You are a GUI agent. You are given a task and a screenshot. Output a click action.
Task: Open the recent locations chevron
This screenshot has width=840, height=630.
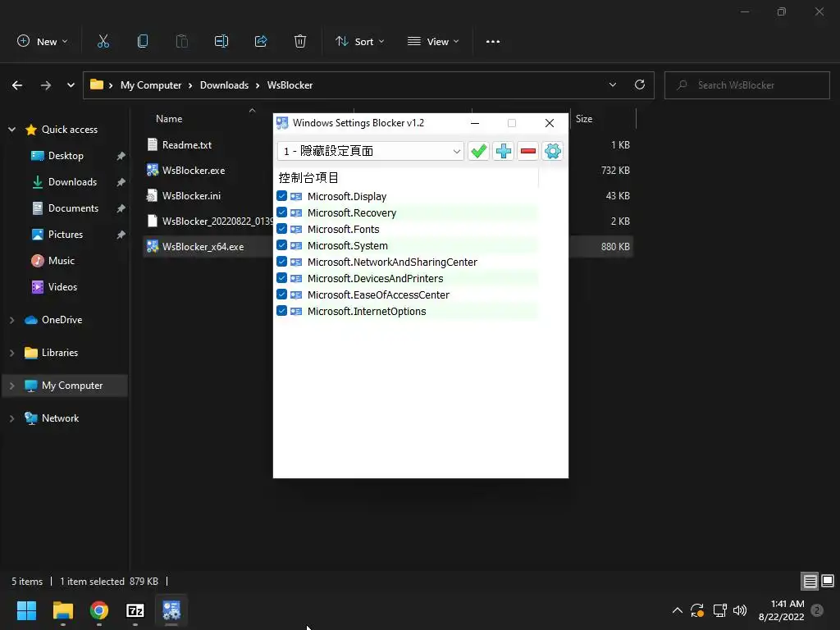coord(71,85)
